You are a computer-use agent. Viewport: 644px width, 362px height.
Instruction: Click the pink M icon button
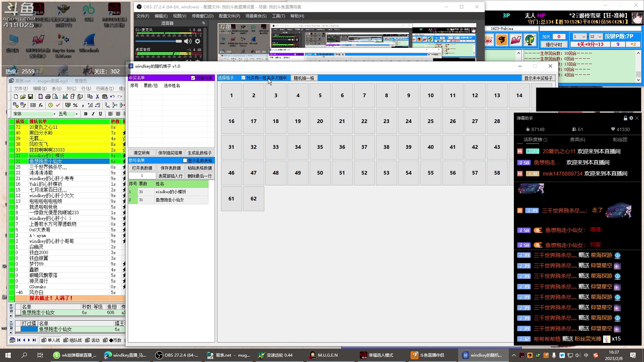tap(516, 40)
